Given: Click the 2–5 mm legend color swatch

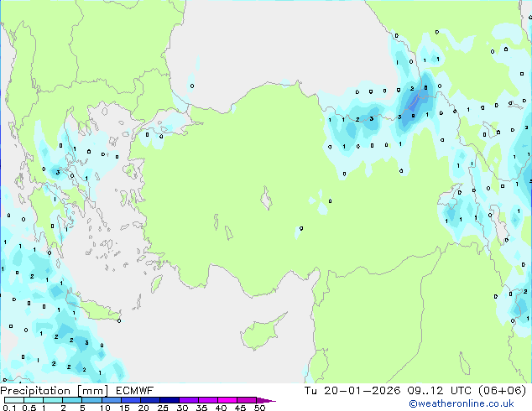Looking at the screenshot, I should 72,400.
